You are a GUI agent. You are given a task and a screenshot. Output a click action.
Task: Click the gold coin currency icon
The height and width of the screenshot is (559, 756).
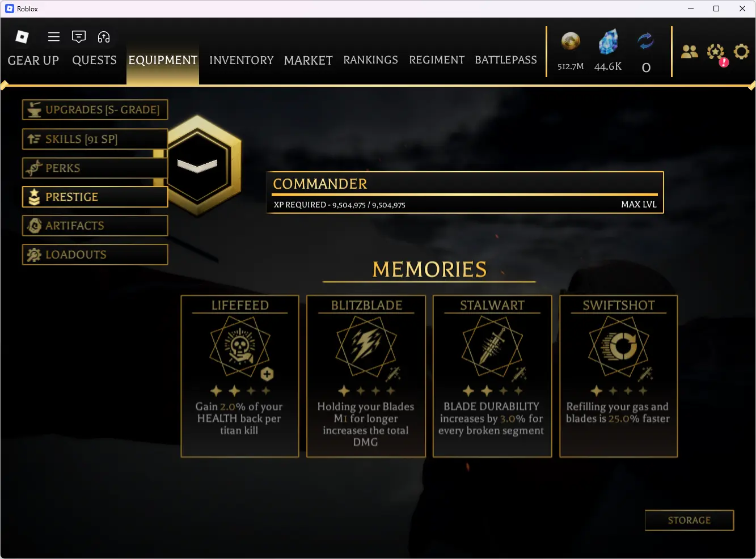click(x=571, y=41)
